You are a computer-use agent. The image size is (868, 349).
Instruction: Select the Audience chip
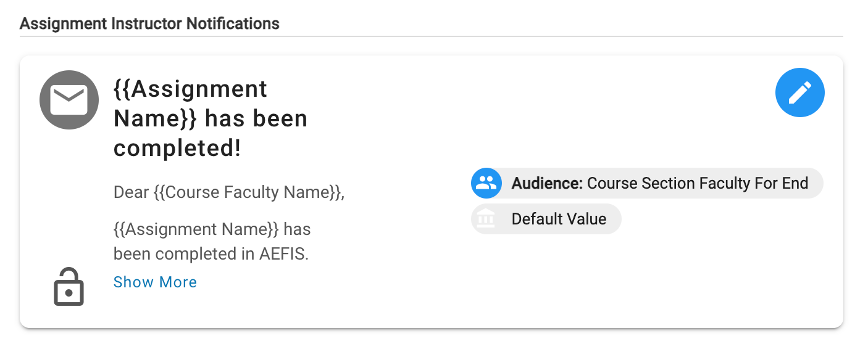click(x=647, y=183)
